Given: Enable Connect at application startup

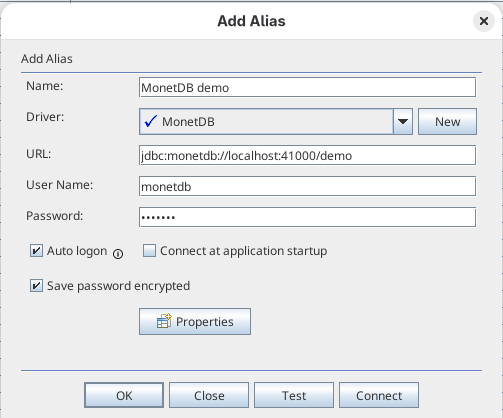Looking at the screenshot, I should [149, 251].
